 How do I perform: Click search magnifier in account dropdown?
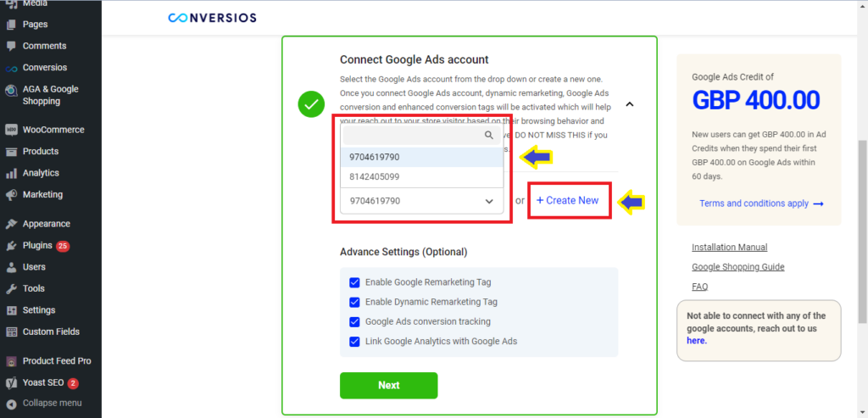[x=489, y=135]
